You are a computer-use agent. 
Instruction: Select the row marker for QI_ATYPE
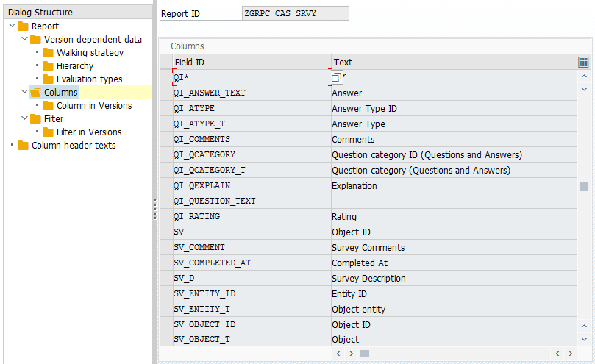coord(165,109)
